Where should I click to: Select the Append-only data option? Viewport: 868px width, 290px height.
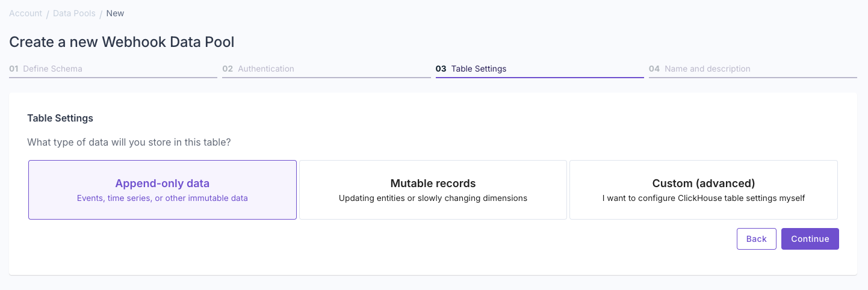coord(163,190)
